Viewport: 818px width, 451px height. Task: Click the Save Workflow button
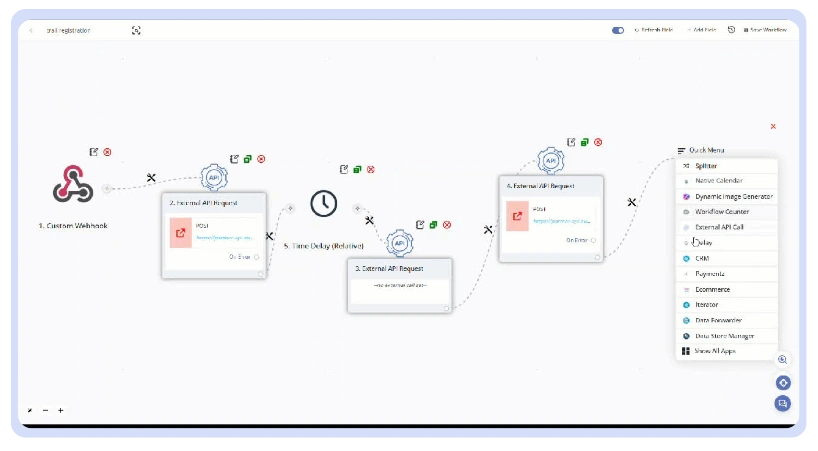[763, 30]
